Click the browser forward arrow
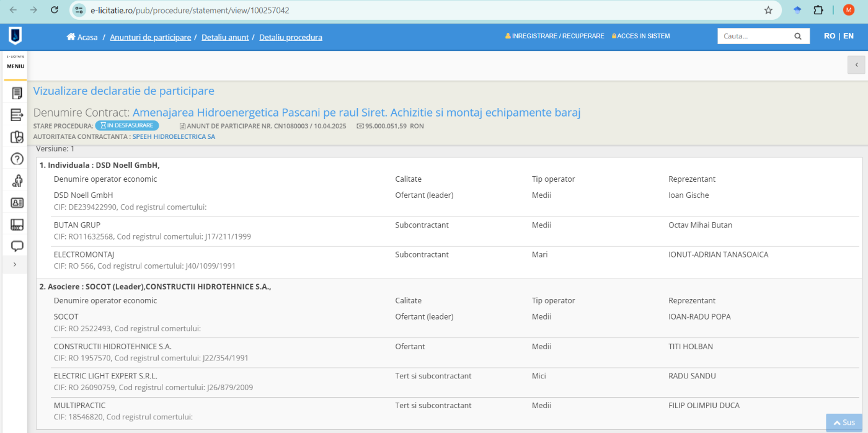The width and height of the screenshot is (868, 433). (33, 10)
